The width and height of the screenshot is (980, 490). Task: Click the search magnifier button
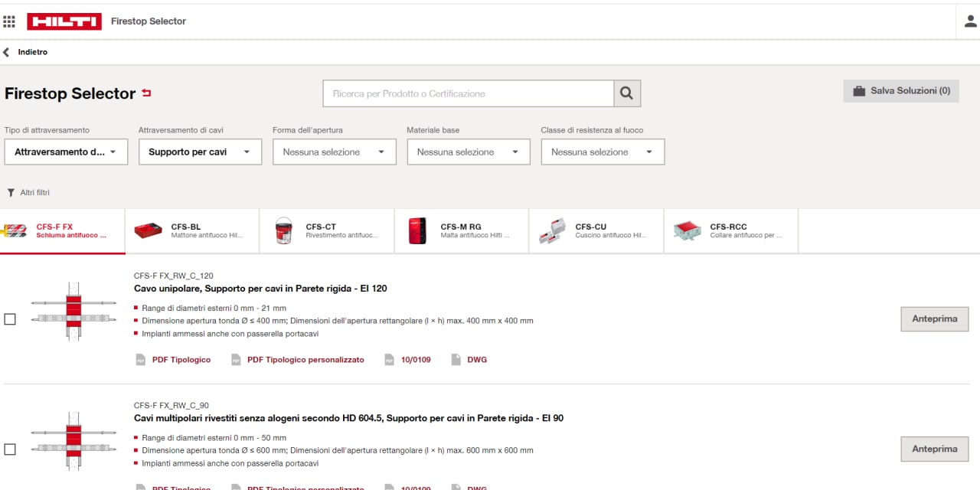626,93
